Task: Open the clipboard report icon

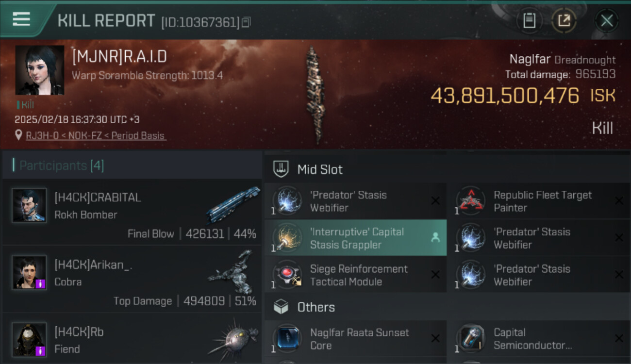Action: pos(529,20)
